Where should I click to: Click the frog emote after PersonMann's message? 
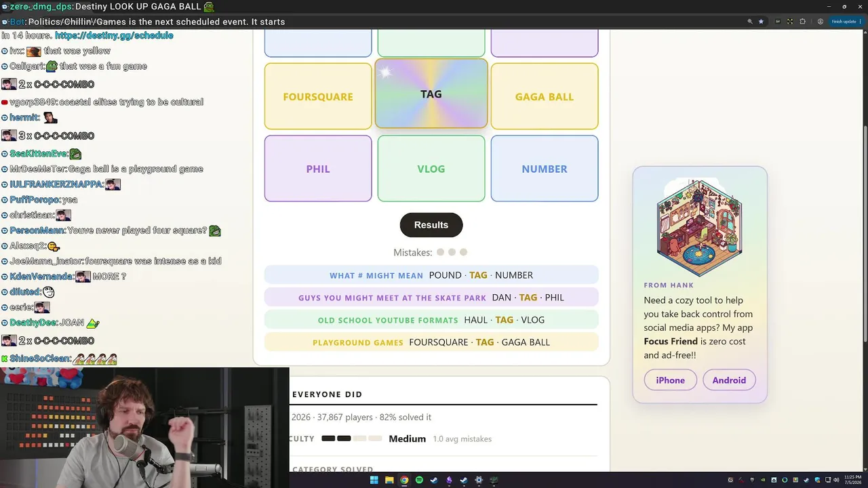pyautogui.click(x=215, y=230)
